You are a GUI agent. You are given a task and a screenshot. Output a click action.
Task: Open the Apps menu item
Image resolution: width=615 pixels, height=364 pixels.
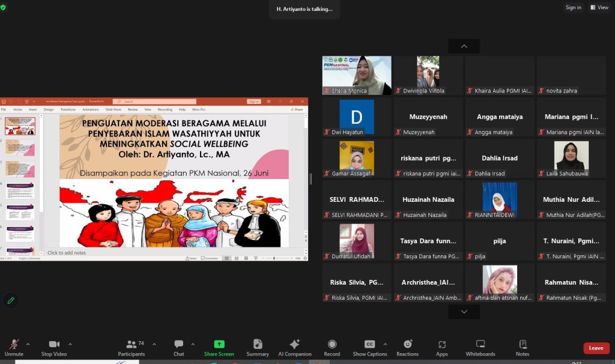pos(441,347)
